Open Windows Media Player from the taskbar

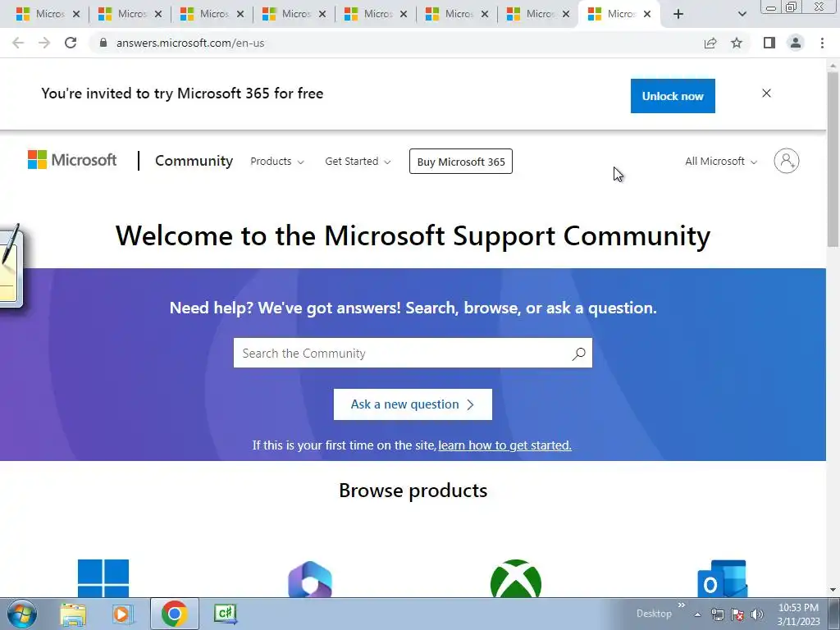(x=123, y=614)
